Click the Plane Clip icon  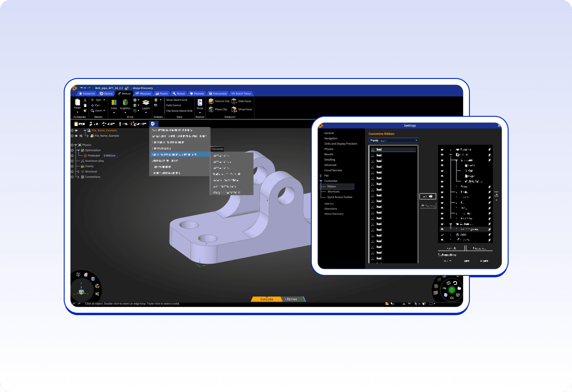click(211, 109)
